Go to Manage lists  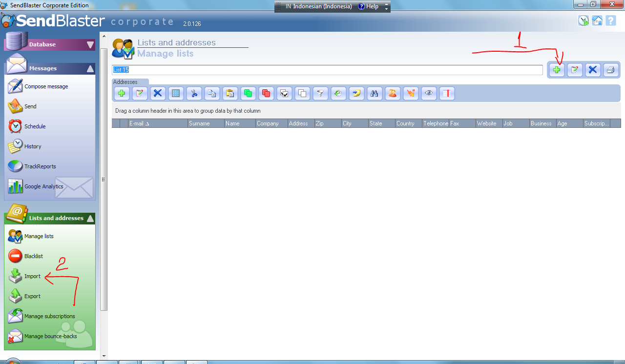click(31, 236)
